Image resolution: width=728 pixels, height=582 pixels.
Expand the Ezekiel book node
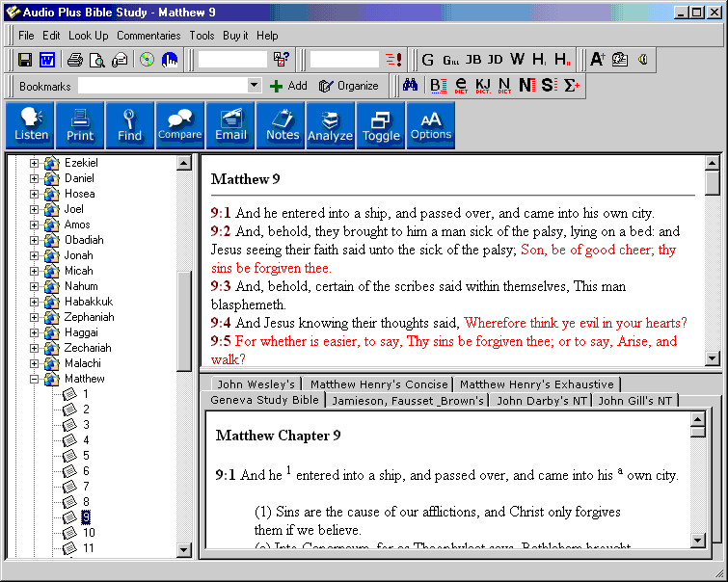pyautogui.click(x=34, y=163)
